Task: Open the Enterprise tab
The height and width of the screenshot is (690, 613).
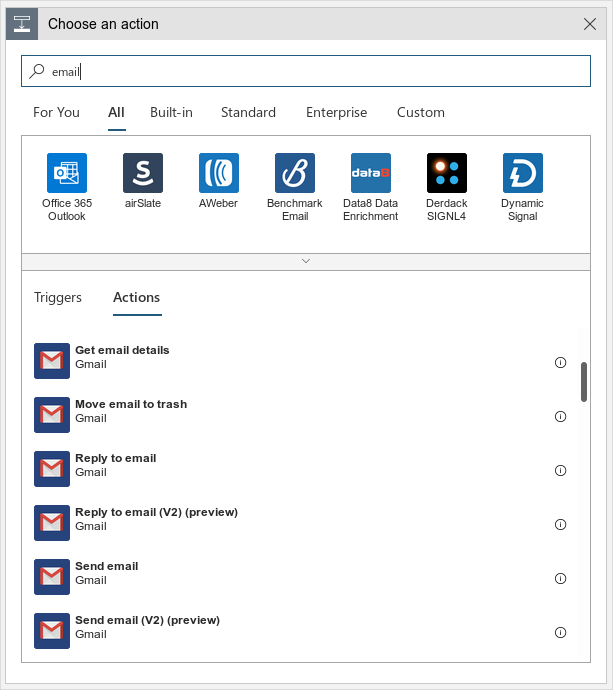Action: coord(336,112)
